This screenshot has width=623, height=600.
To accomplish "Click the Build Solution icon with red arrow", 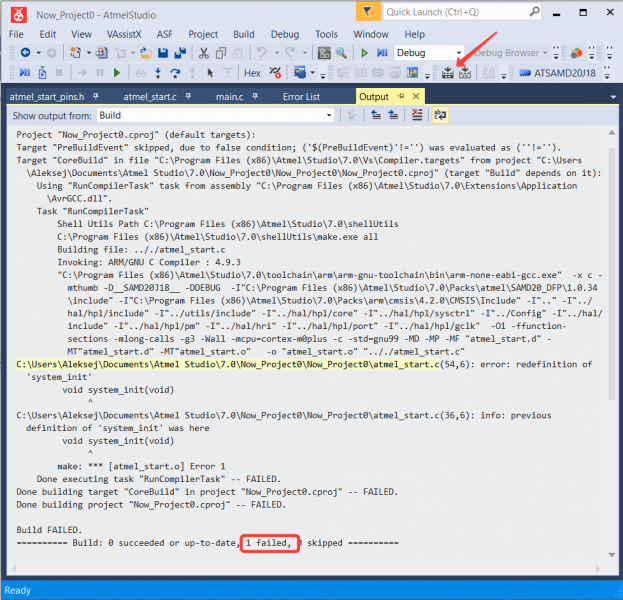I will (448, 73).
